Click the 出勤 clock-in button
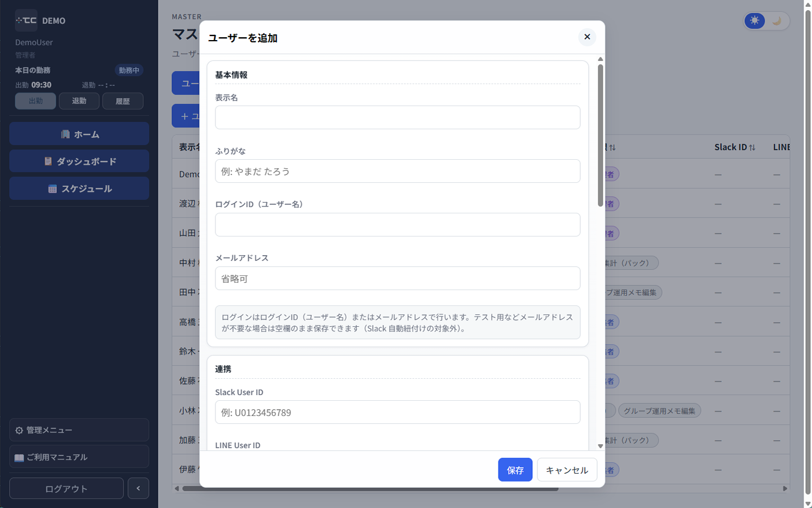The image size is (812, 508). click(36, 101)
